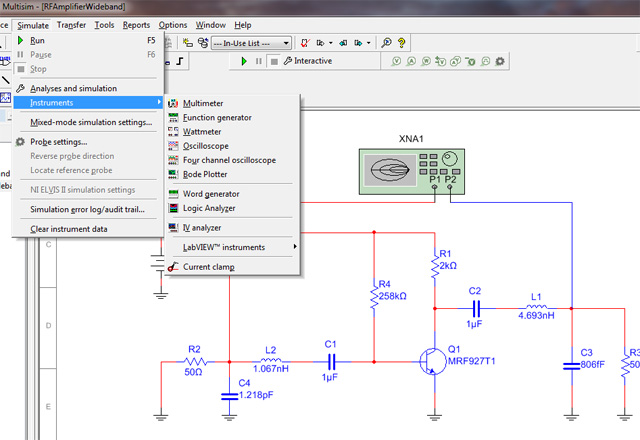
Task: Click the database manager toolbar icon
Action: tap(202, 42)
